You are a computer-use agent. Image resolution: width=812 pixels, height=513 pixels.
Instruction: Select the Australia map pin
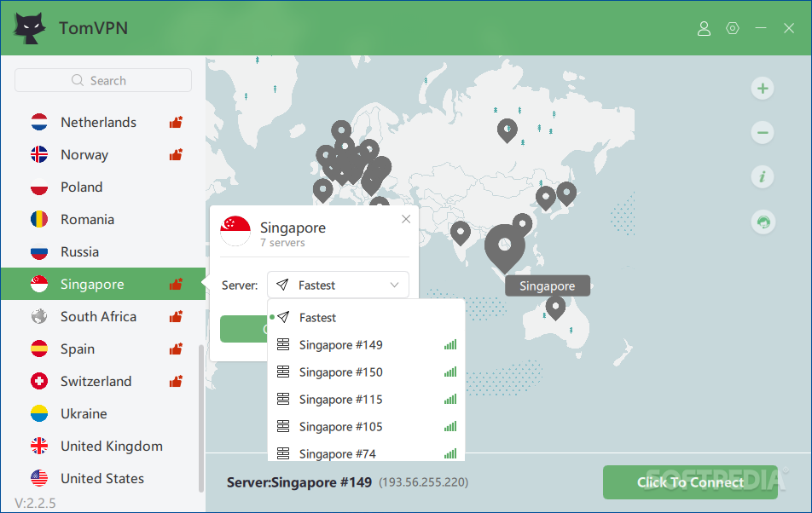click(x=555, y=308)
